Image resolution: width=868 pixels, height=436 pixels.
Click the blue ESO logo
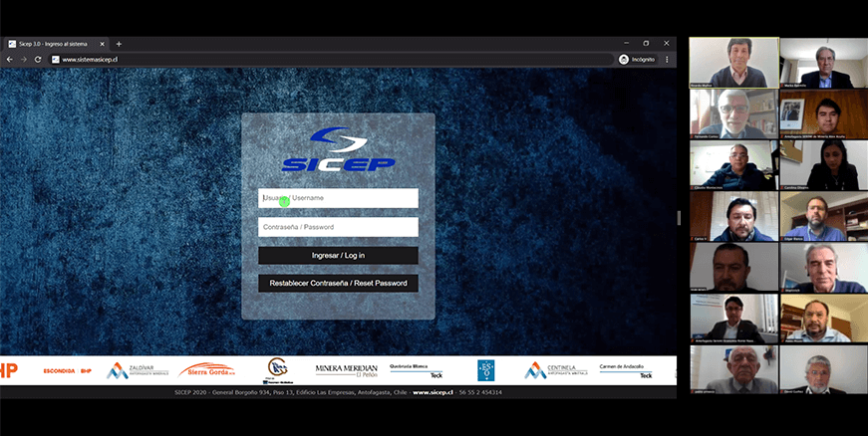[x=486, y=370]
